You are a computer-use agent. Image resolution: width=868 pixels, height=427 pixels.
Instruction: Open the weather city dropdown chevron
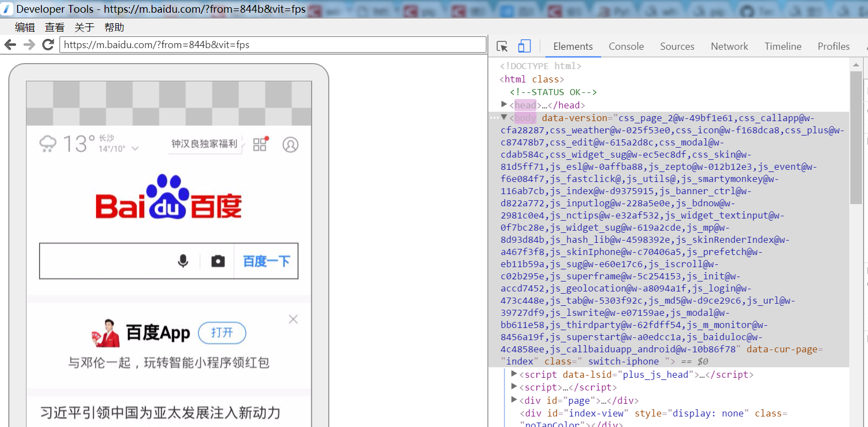135,149
